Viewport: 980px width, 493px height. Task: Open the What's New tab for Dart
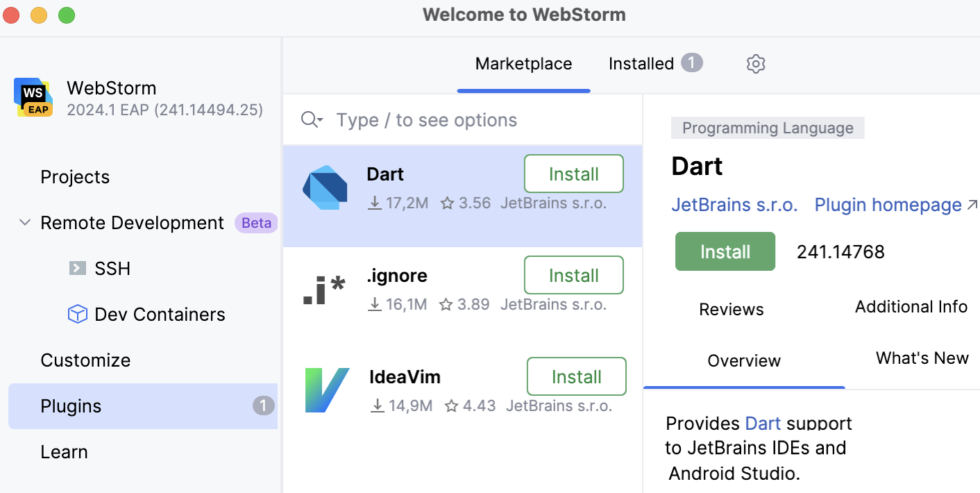click(922, 358)
